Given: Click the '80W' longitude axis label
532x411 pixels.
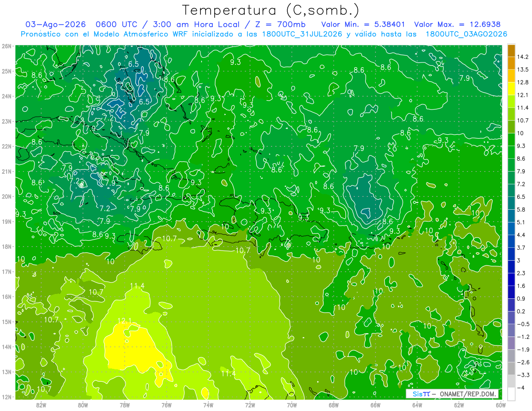Looking at the screenshot, I should pos(83,405).
